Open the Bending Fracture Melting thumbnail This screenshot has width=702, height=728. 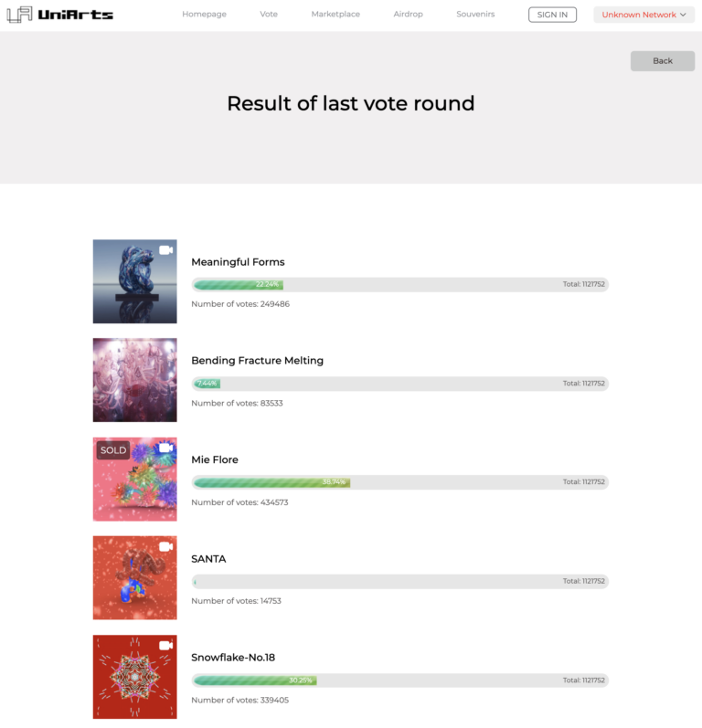tap(134, 380)
